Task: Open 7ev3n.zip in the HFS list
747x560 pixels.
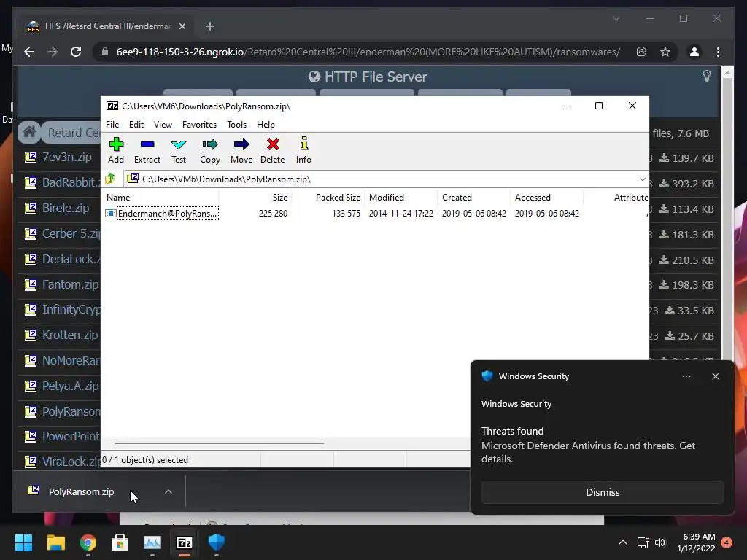Action: tap(66, 157)
